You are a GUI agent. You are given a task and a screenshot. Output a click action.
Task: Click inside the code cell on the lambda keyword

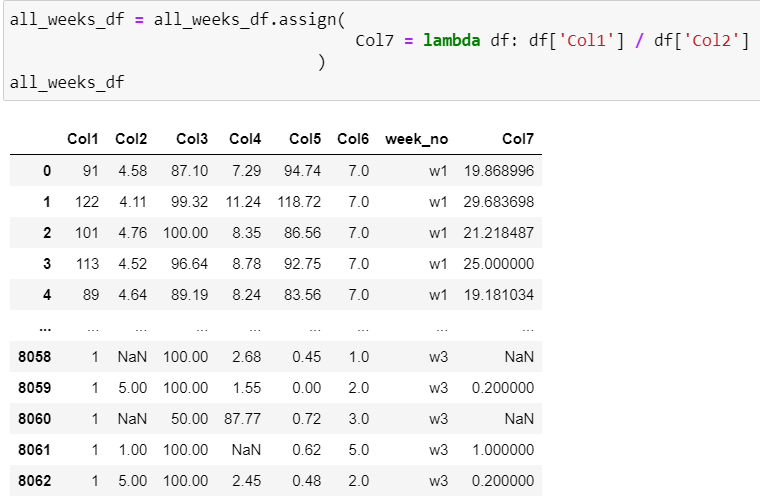coord(451,40)
